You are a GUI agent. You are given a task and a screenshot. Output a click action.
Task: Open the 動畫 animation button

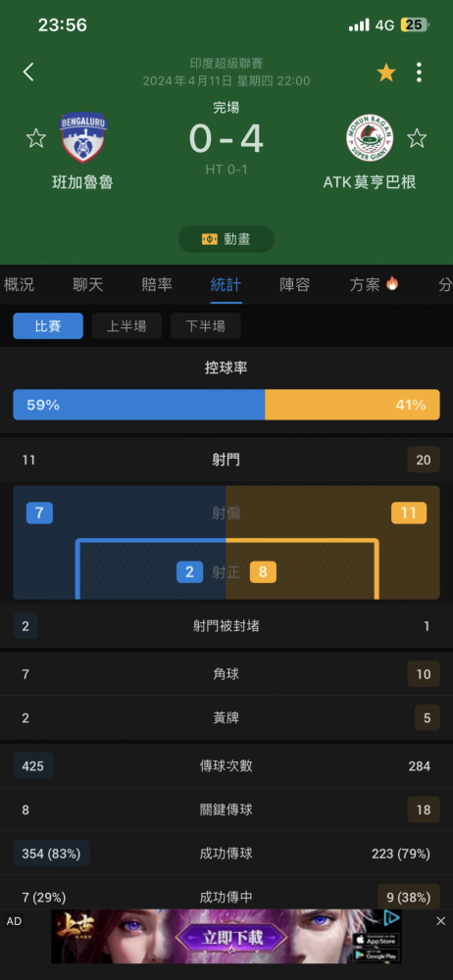click(226, 239)
